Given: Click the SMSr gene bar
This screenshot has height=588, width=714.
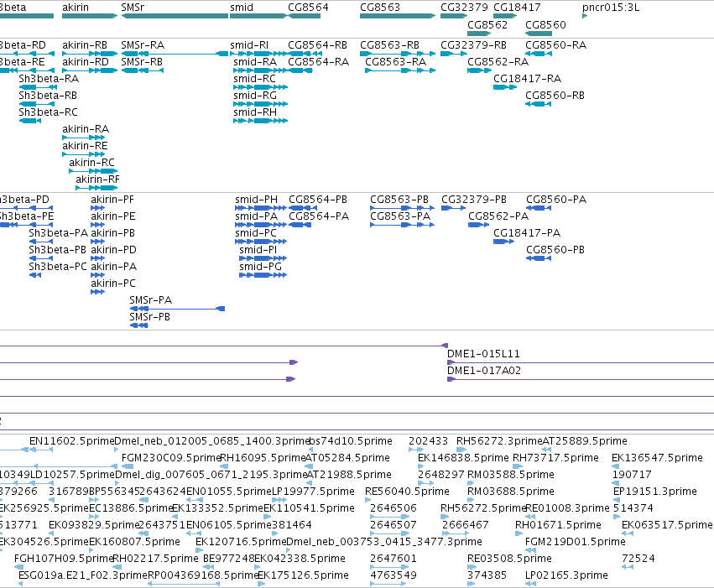Looking at the screenshot, I should point(175,16).
